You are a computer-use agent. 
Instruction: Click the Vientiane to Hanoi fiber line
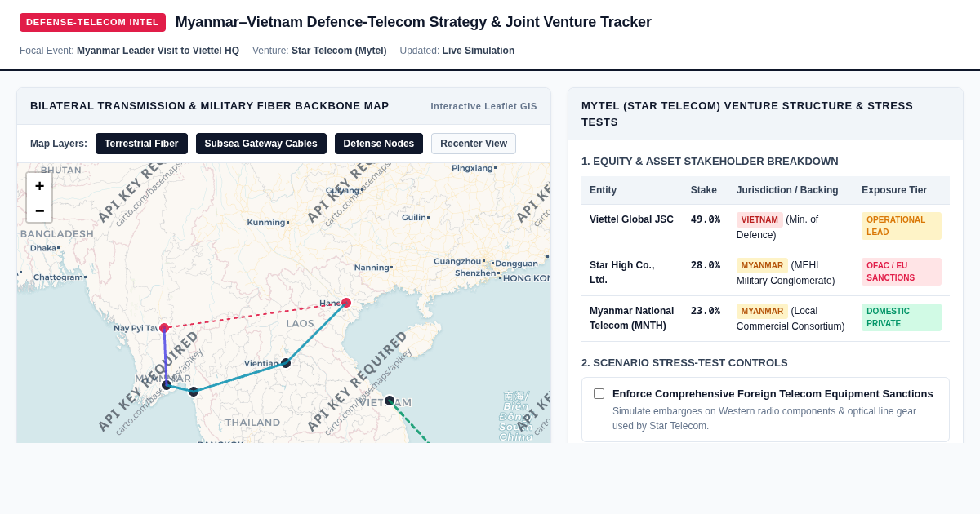[316, 333]
